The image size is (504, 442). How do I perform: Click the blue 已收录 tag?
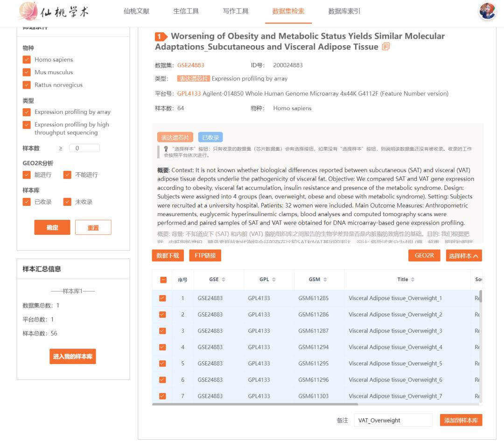[x=210, y=138]
